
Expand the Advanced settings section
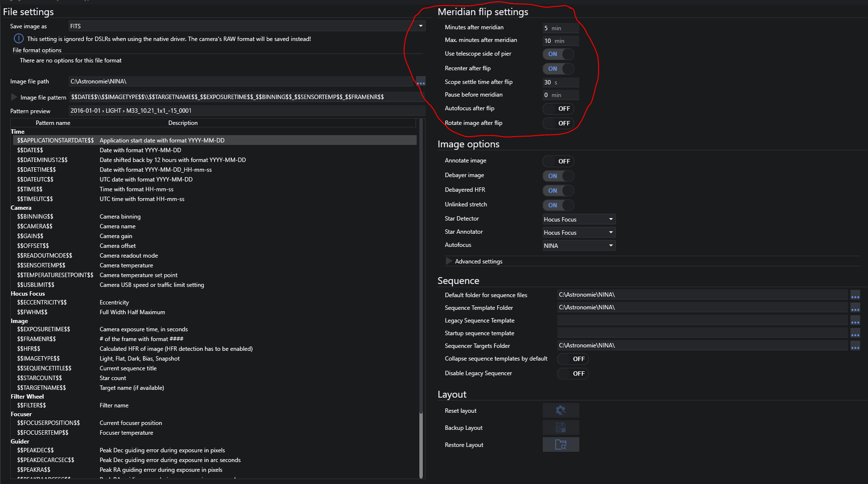[x=449, y=262]
